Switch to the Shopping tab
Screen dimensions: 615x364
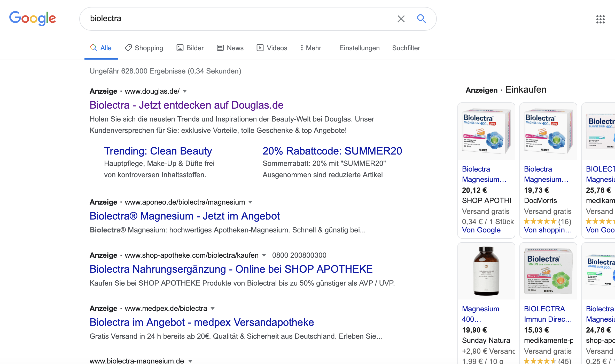[144, 48]
